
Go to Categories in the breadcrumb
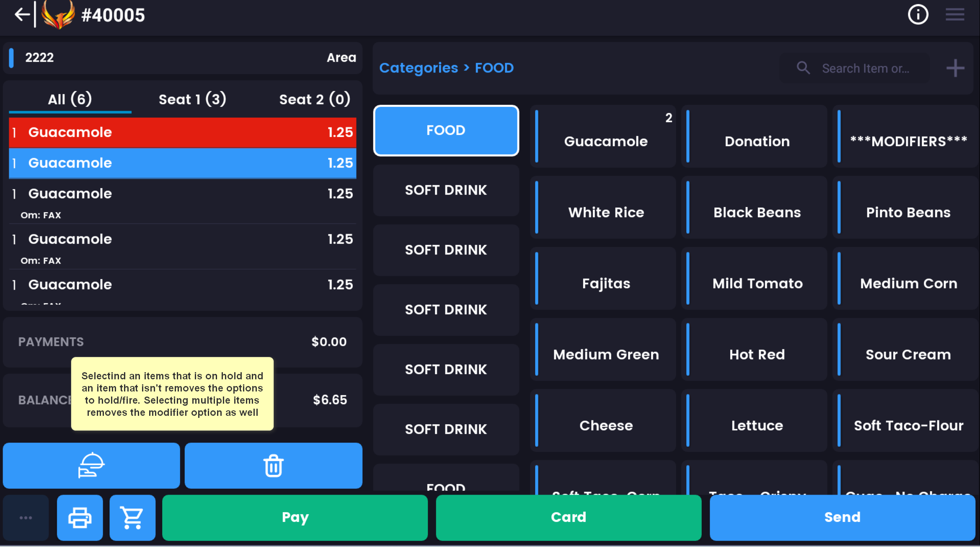pyautogui.click(x=418, y=68)
